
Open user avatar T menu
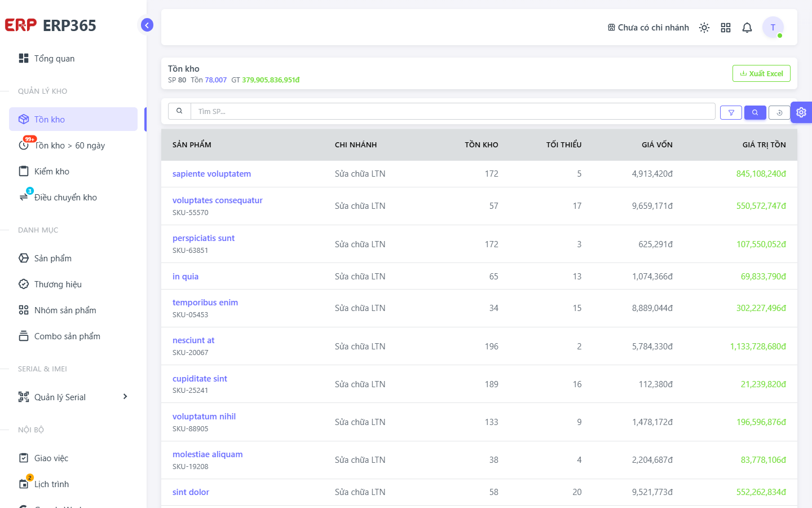tap(773, 27)
